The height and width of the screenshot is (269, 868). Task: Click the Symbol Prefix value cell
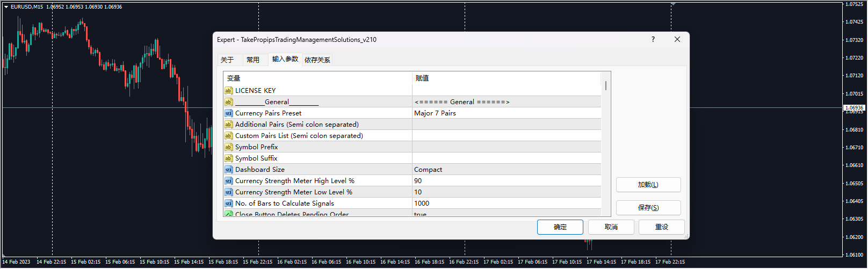coord(507,147)
